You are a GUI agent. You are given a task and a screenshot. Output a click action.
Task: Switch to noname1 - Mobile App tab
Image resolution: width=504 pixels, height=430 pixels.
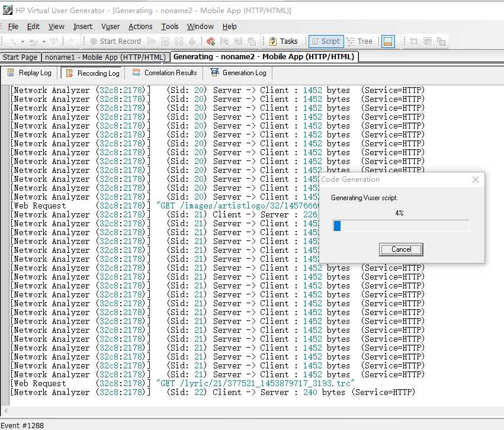coord(105,57)
